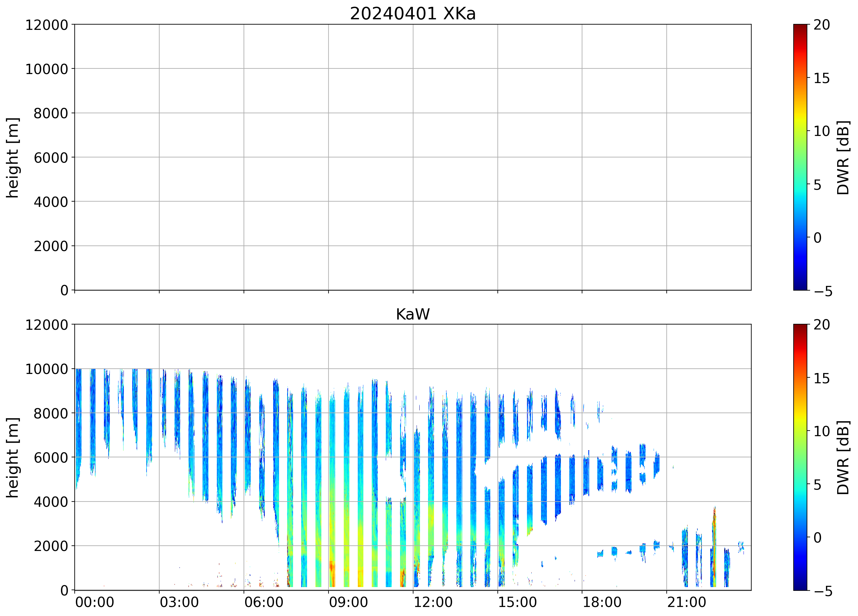858x616 pixels.
Task: Click the '10' tick on the bottom colorbar
Action: pyautogui.click(x=821, y=431)
